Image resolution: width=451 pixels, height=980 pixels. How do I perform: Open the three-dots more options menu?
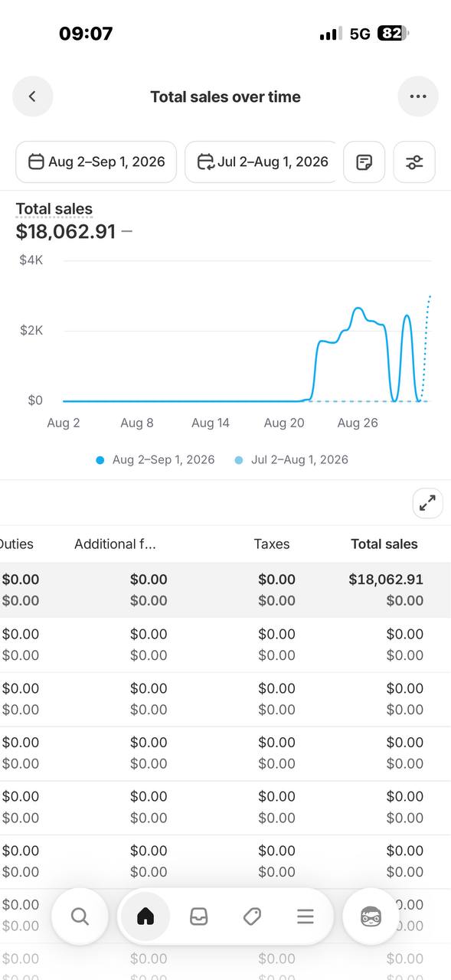[x=418, y=96]
